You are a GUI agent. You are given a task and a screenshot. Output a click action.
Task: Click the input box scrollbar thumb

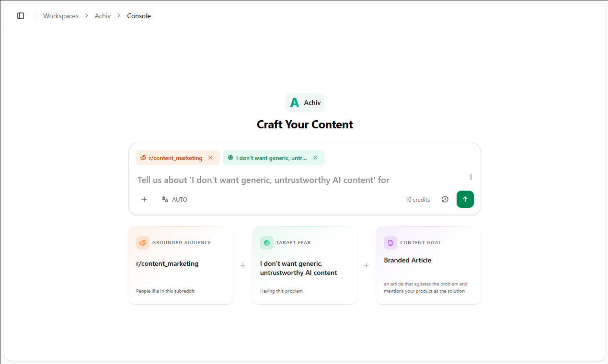click(471, 177)
